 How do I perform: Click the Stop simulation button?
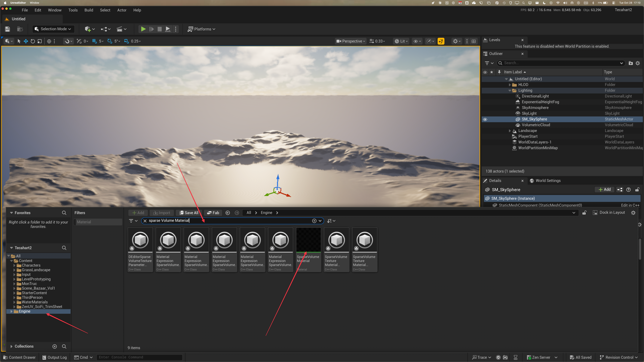pos(159,29)
